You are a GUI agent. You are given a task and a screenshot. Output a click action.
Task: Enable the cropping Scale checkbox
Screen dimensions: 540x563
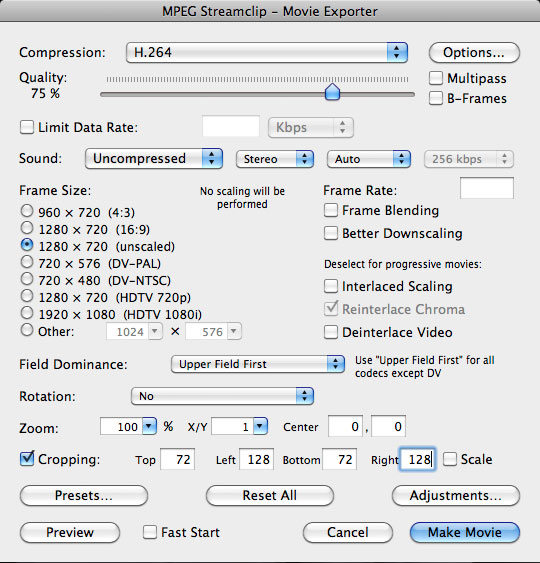tap(450, 459)
